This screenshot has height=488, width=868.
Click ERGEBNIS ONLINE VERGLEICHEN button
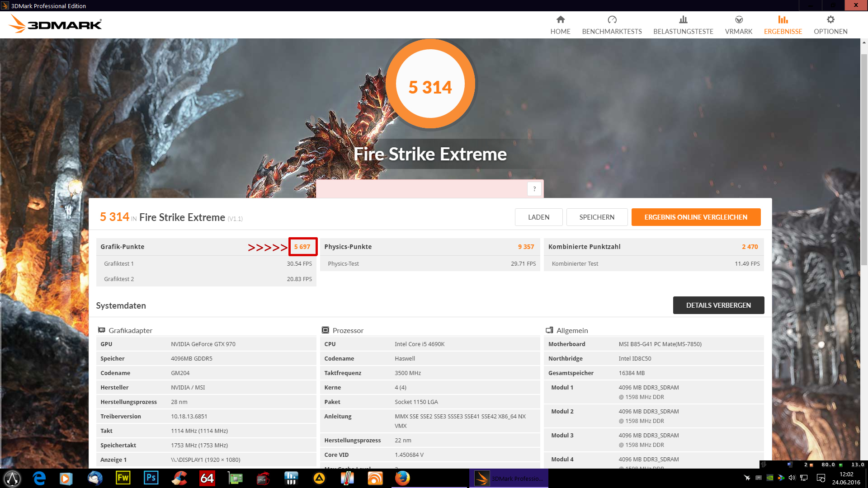[x=696, y=217]
